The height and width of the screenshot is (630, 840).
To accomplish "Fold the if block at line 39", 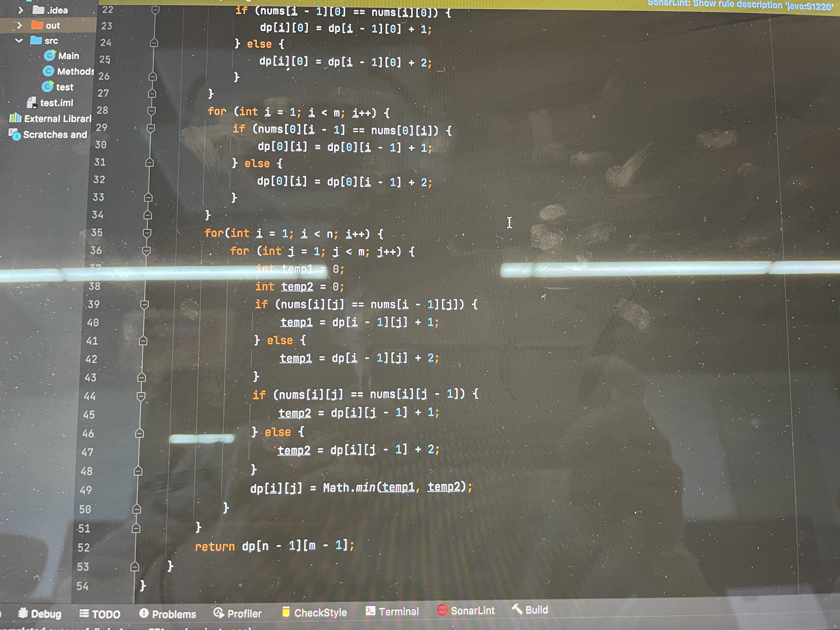I will [144, 305].
